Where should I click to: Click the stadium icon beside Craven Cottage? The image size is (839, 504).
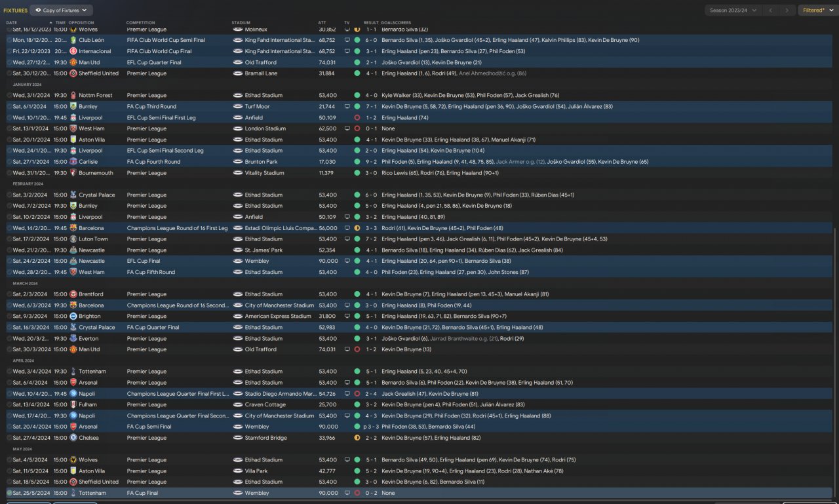(x=238, y=405)
